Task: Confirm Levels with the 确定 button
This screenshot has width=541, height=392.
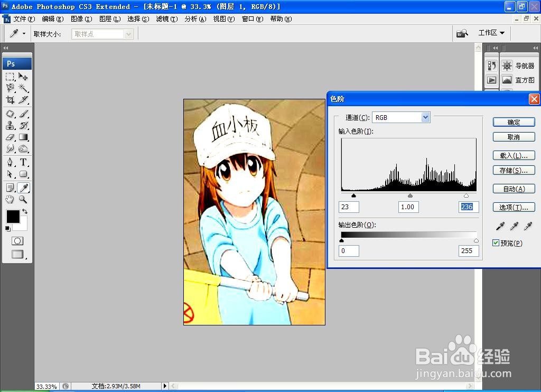Action: (x=514, y=122)
